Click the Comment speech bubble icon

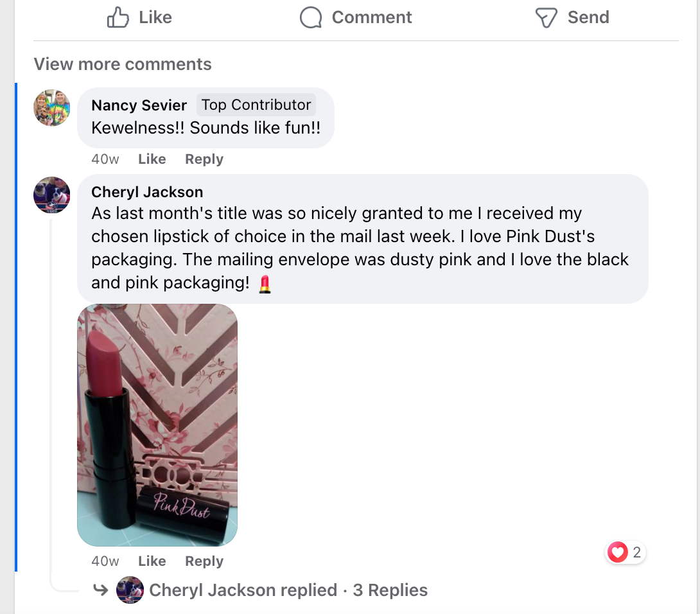(x=311, y=17)
